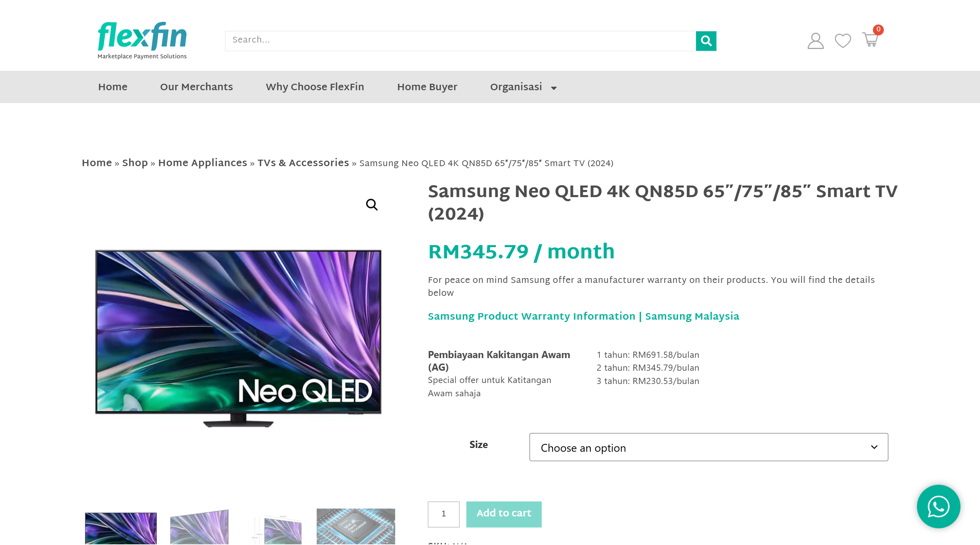Screen dimensions: 980x545
Task: Follow Home Appliances breadcrumb link
Action: (202, 163)
